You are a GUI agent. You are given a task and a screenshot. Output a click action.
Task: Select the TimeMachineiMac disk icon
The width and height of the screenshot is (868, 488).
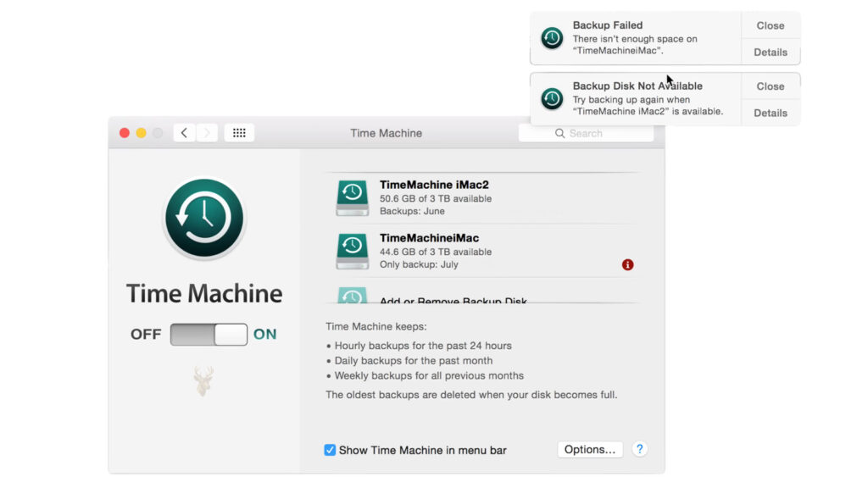[x=352, y=251]
